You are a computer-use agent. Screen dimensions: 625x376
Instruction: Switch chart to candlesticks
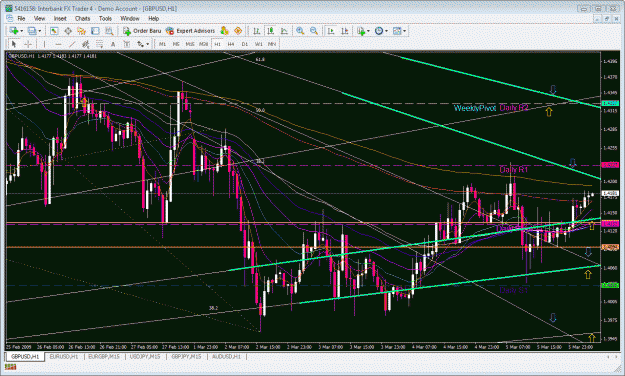(x=271, y=31)
